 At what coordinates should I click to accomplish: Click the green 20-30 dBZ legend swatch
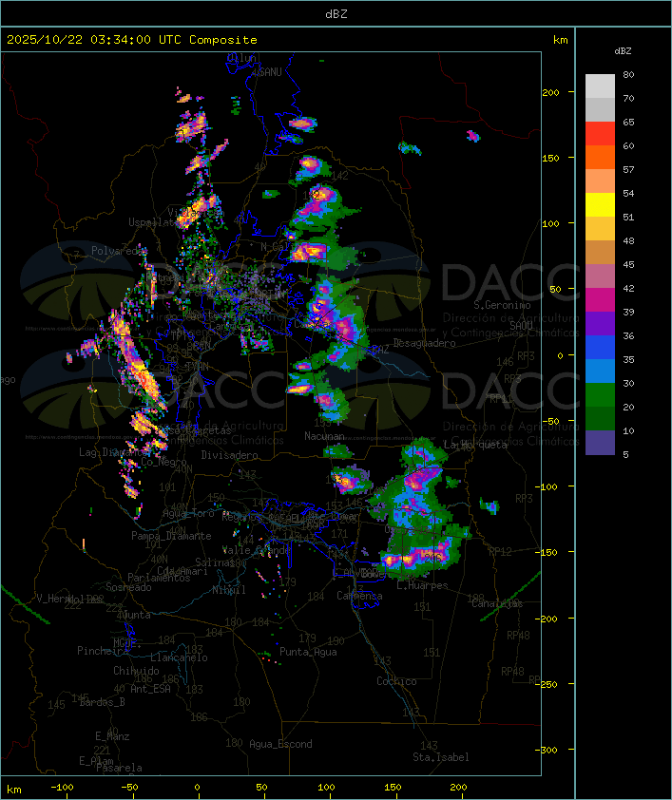600,394
